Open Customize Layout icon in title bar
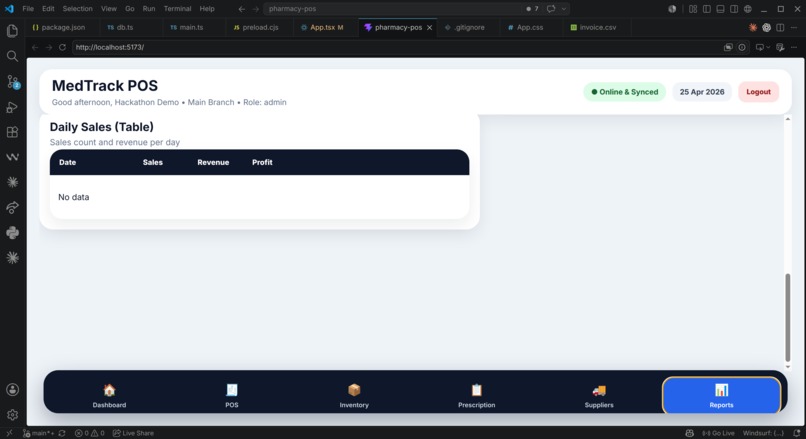Image resolution: width=806 pixels, height=439 pixels. click(693, 9)
